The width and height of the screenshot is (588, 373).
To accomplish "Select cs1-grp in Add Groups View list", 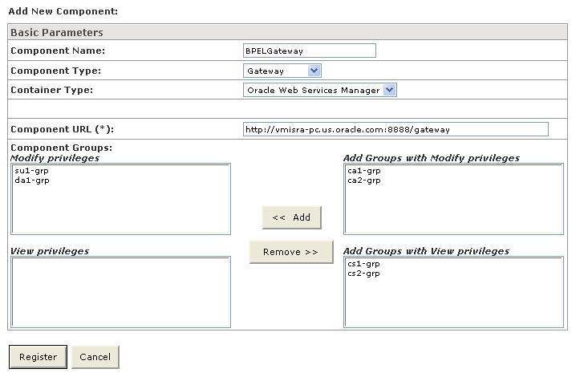I will click(x=363, y=264).
